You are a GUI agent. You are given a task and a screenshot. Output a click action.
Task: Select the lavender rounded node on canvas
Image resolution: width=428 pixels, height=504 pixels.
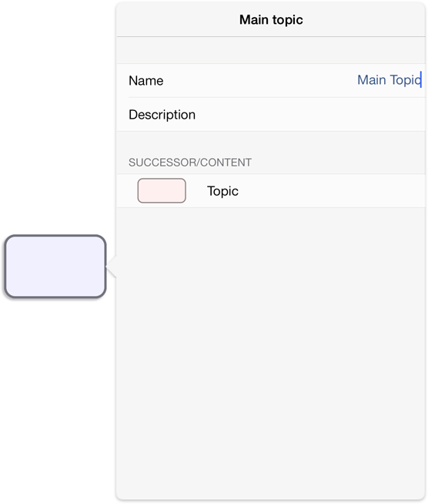coord(55,266)
